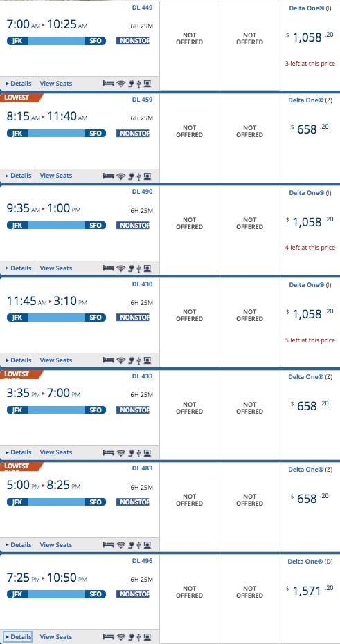Open View Seats for the 5:00 PM flight
The width and height of the screenshot is (340, 644).
(x=56, y=545)
